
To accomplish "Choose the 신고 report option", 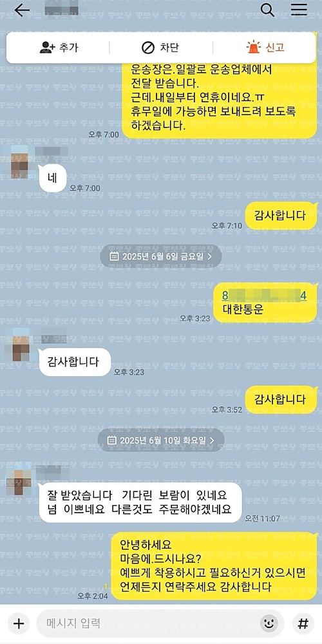I will pos(275,48).
